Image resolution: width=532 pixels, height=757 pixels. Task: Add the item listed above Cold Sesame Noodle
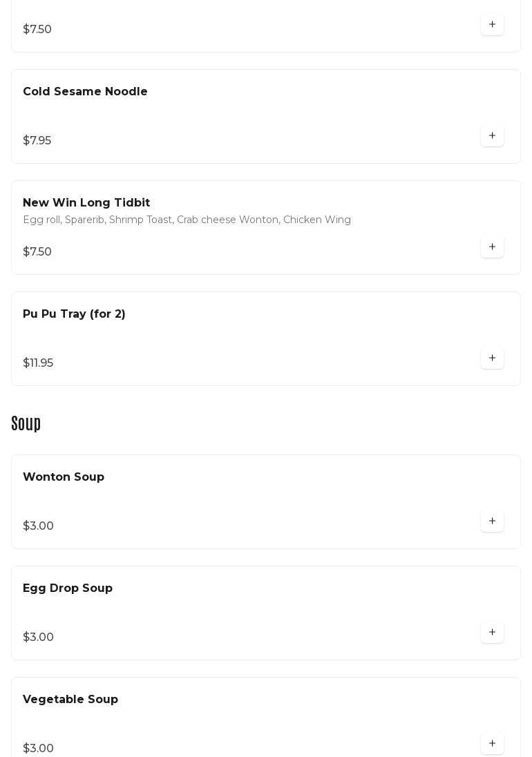pyautogui.click(x=492, y=24)
